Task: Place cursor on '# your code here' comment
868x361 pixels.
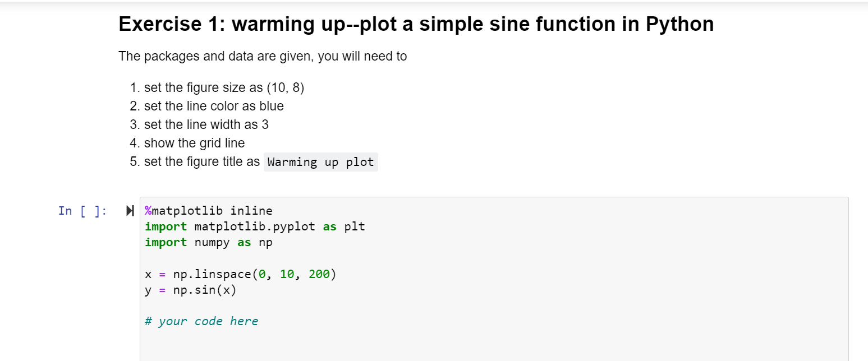Action: [x=201, y=321]
